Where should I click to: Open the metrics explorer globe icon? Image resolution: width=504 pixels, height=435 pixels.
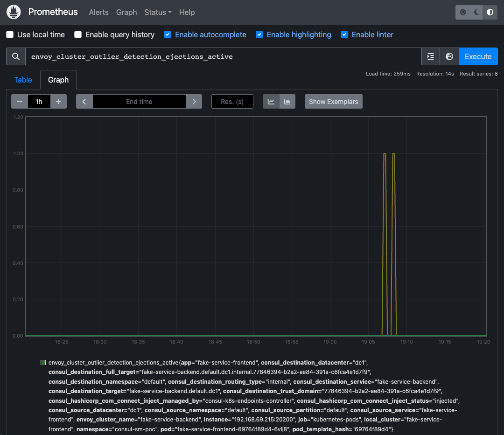point(449,56)
